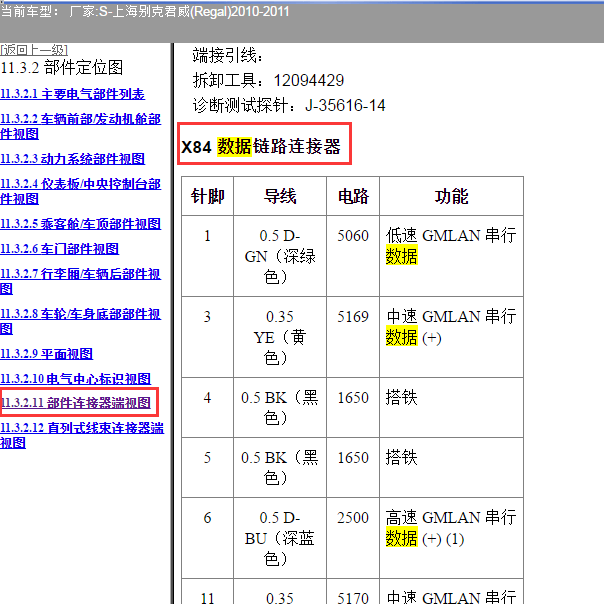This screenshot has width=604, height=604.
Task: Click the 端接引线 label
Action: (228, 55)
